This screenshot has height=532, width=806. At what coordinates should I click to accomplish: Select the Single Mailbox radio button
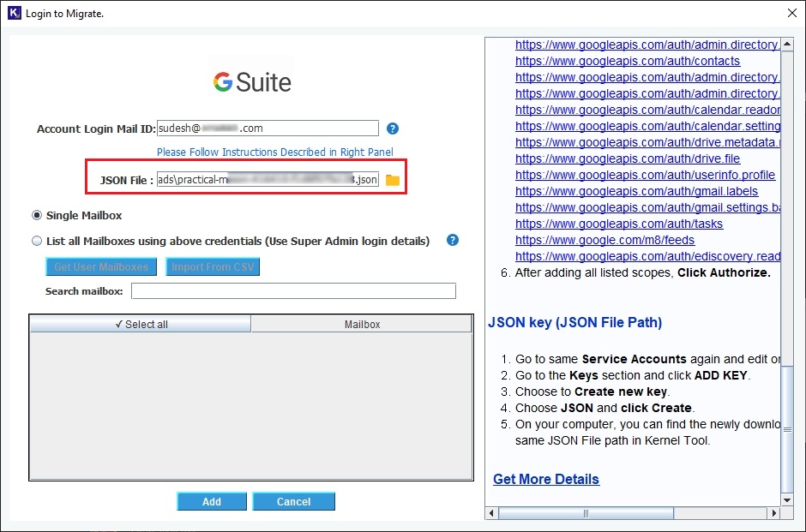pos(37,215)
